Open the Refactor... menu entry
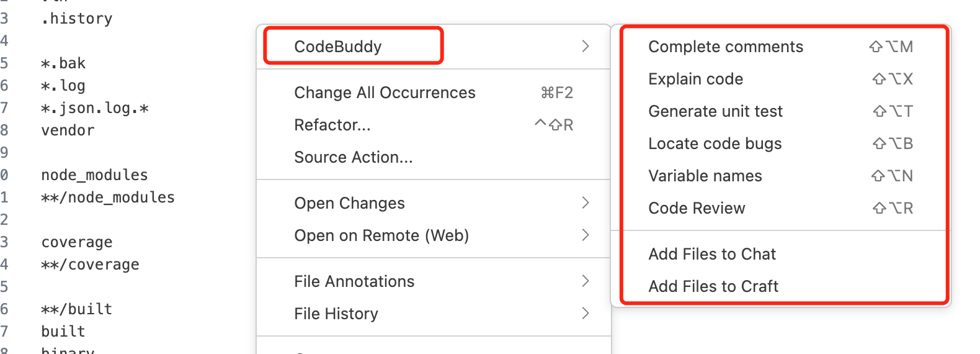 click(x=332, y=125)
